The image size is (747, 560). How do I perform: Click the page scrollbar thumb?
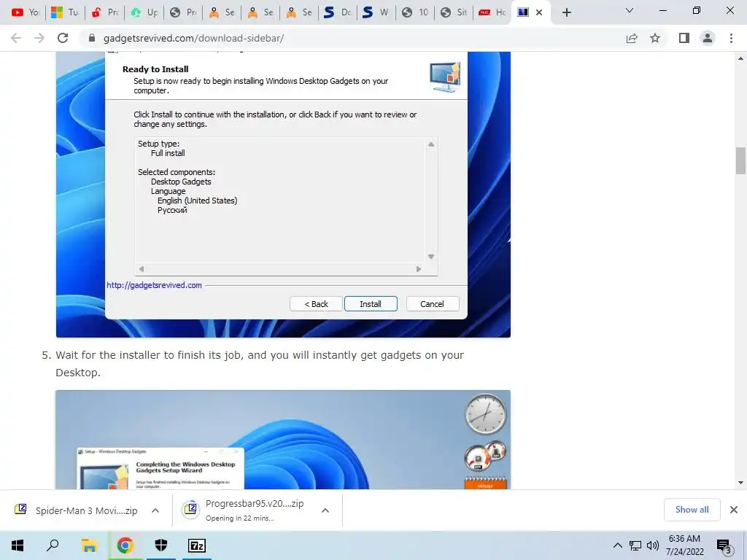pyautogui.click(x=740, y=161)
